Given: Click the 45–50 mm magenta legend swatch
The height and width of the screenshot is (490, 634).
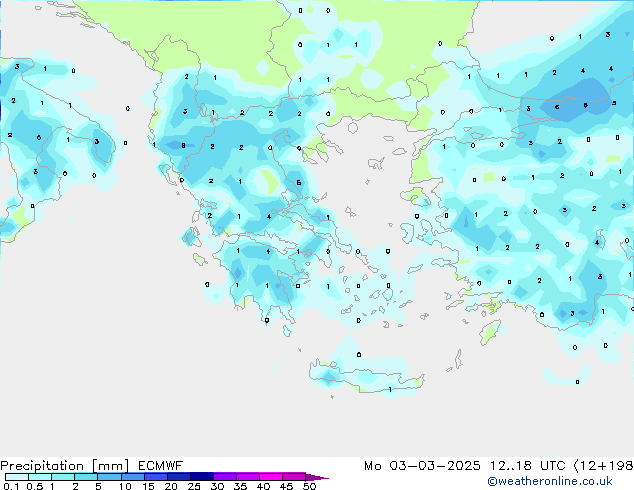Looking at the screenshot, I should tap(294, 477).
